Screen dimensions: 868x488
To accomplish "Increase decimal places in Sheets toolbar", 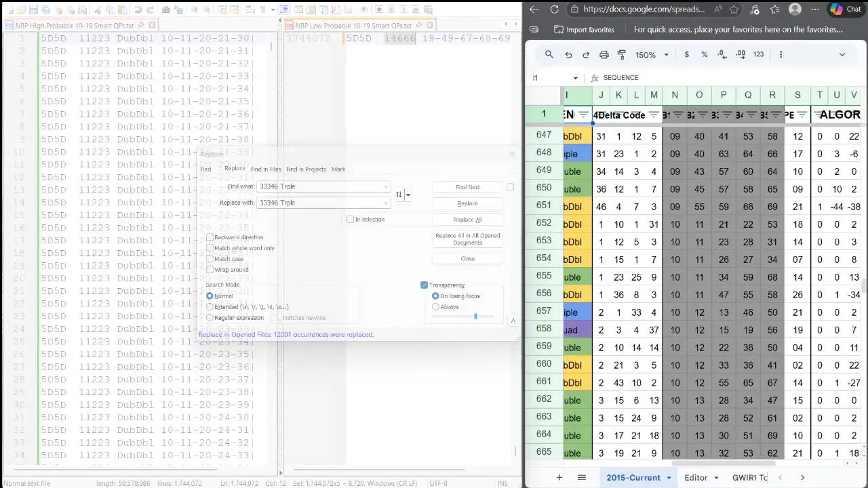I will tap(741, 55).
